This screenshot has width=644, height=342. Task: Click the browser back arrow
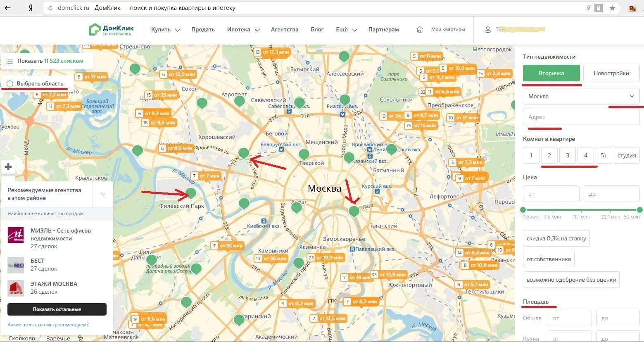pyautogui.click(x=7, y=8)
